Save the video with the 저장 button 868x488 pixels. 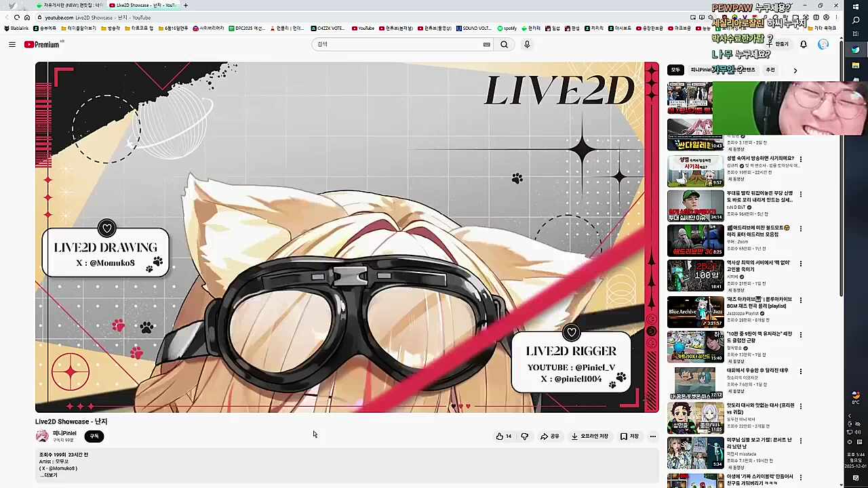click(x=629, y=436)
